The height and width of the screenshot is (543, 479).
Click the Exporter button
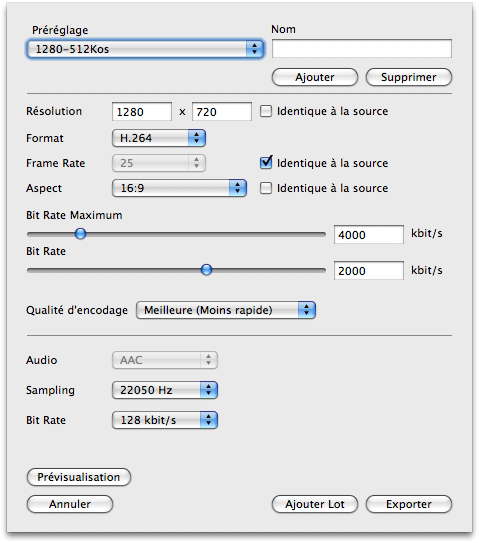[409, 504]
